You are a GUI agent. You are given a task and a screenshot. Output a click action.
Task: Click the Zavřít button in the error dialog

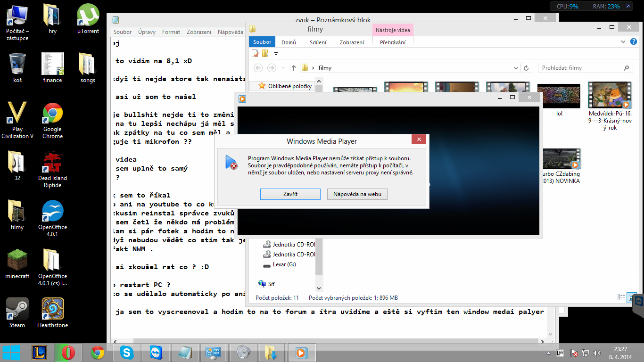pyautogui.click(x=290, y=194)
